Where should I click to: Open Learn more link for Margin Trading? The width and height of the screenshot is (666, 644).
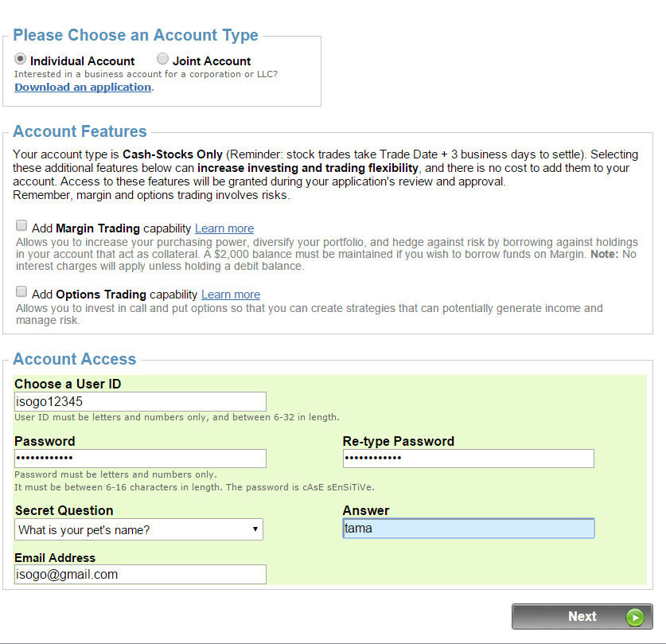tap(224, 228)
